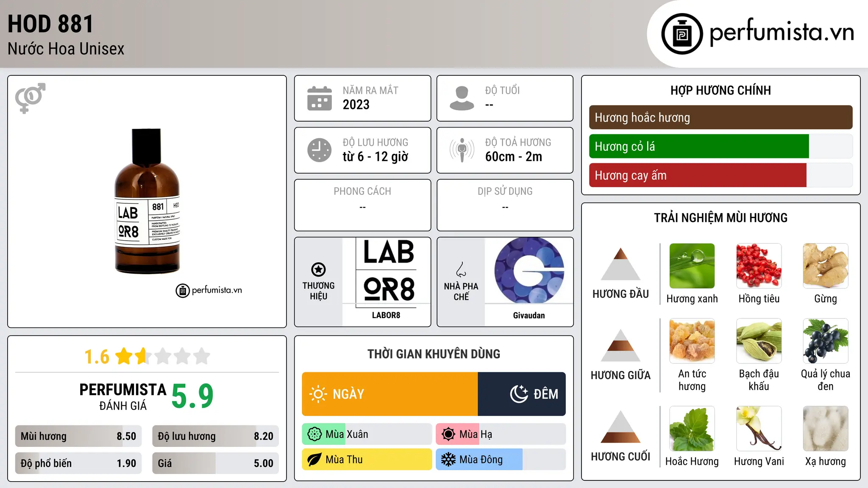Click the Mùi hương 8.50 score bar
868x488 pixels.
[x=78, y=436]
